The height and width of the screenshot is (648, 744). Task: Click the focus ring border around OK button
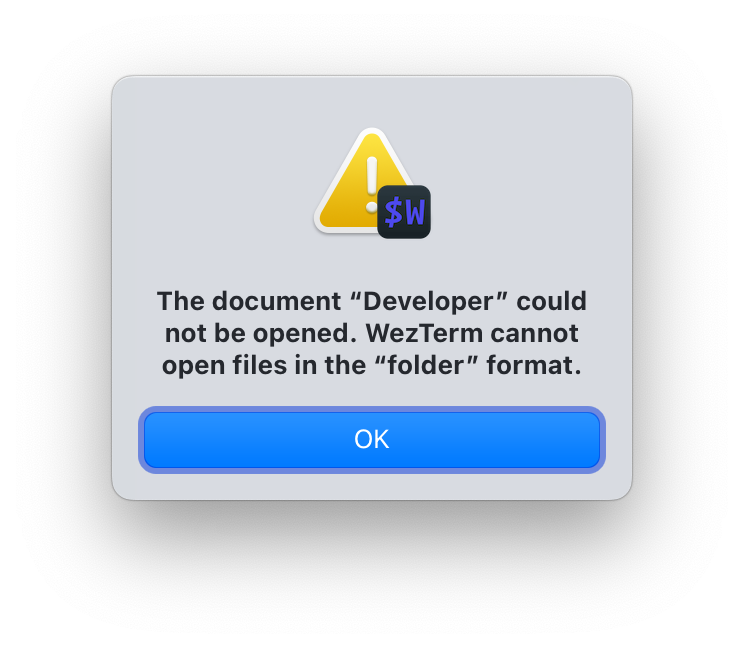[372, 409]
